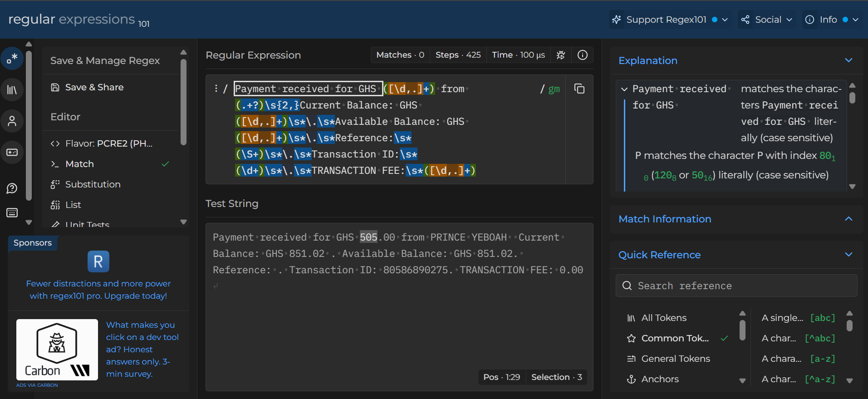Open match info circle icon
Image resolution: width=868 pixels, height=399 pixels.
583,55
